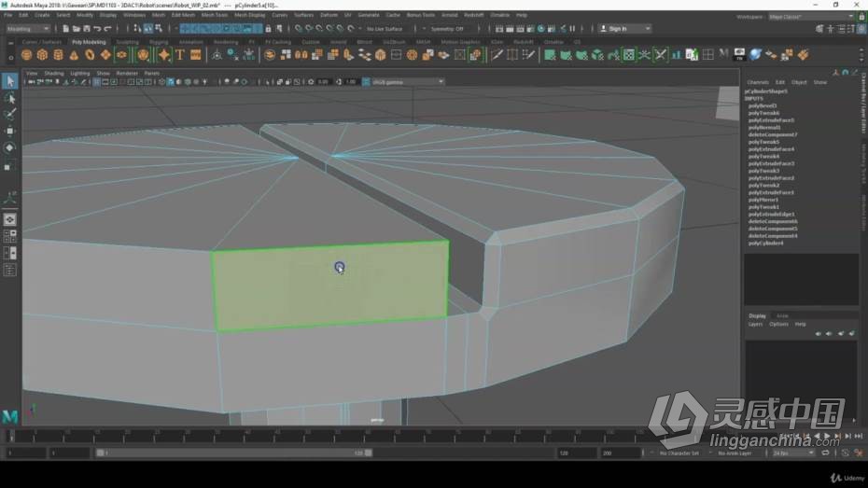868x488 pixels.
Task: Click the Open Scene folder icon
Action: [77, 29]
